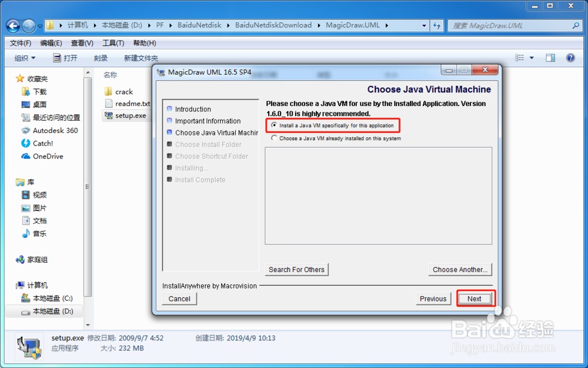Screen dimensions: 588x368
Task: Open 库 in navigation pane
Action: tap(25, 182)
